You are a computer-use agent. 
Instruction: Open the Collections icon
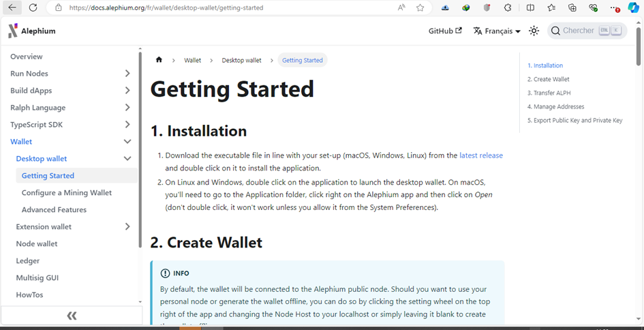click(572, 7)
